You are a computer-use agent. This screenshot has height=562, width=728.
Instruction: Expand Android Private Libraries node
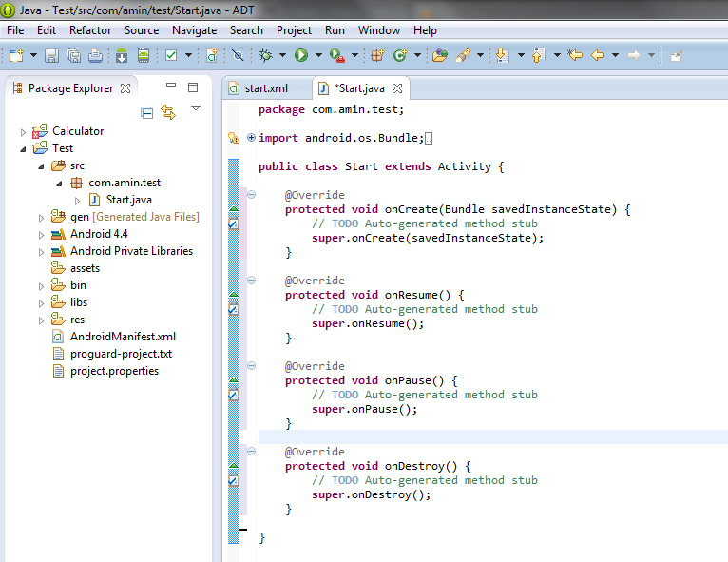coord(41,252)
